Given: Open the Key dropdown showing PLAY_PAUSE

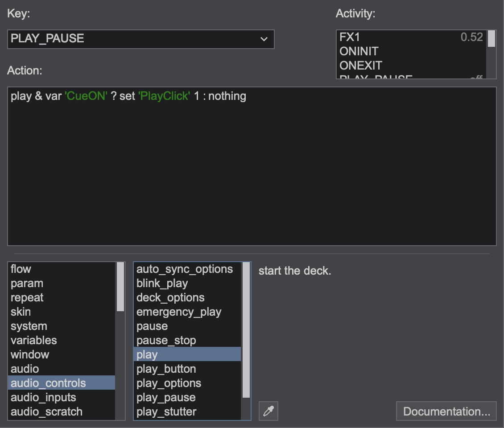Looking at the screenshot, I should [140, 39].
